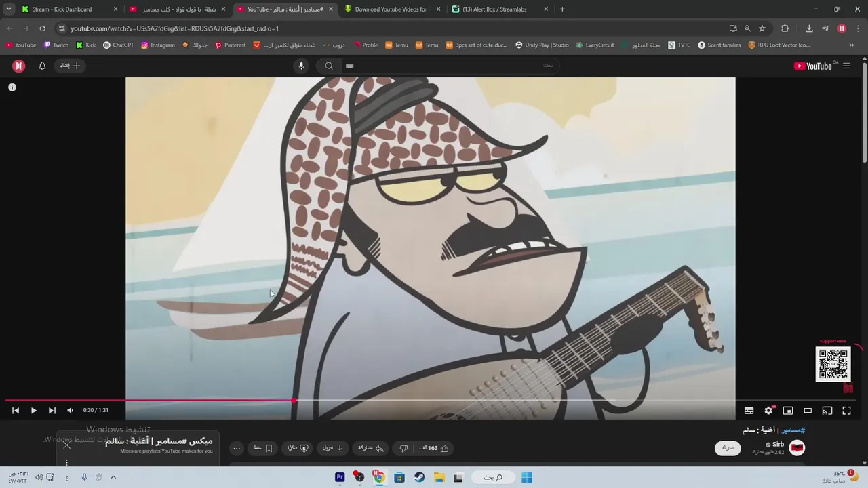Focus the YouTube search field
The width and height of the screenshot is (868, 488).
click(449, 66)
